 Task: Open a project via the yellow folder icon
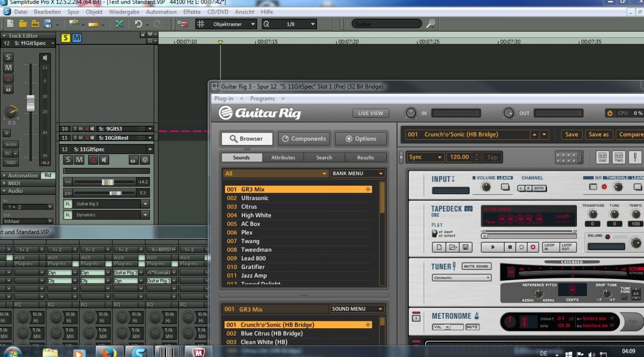pos(23,24)
